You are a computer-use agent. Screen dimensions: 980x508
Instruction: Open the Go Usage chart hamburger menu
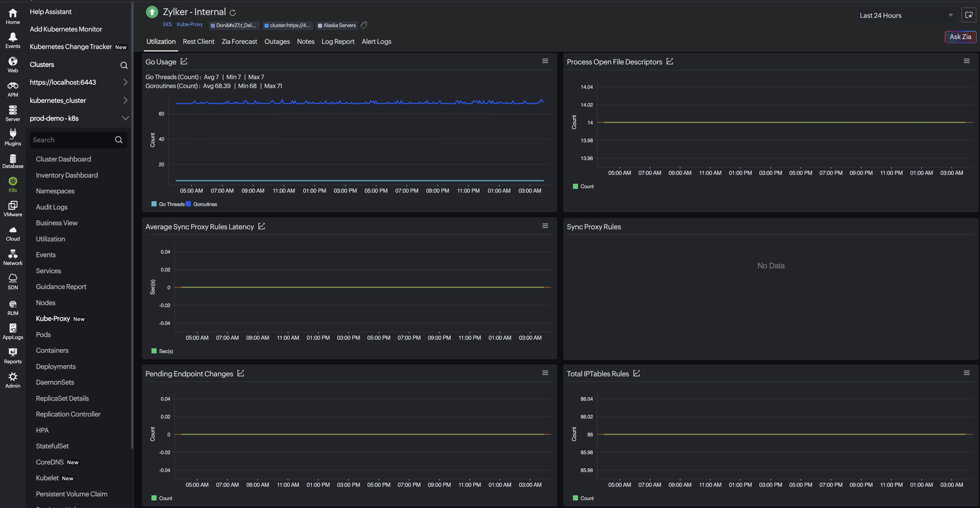click(x=545, y=61)
